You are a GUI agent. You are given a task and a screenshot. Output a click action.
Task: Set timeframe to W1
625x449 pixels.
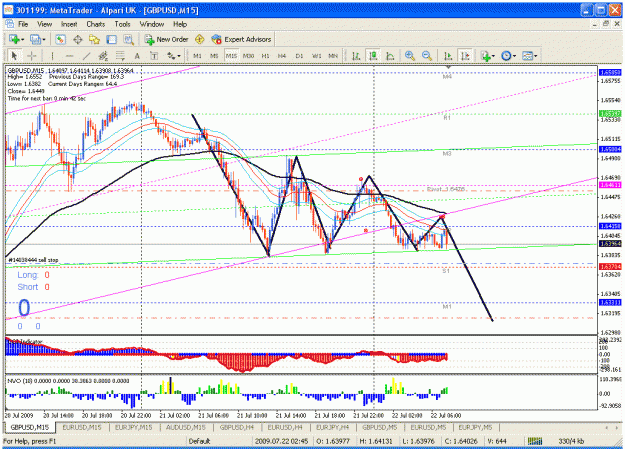click(x=316, y=56)
